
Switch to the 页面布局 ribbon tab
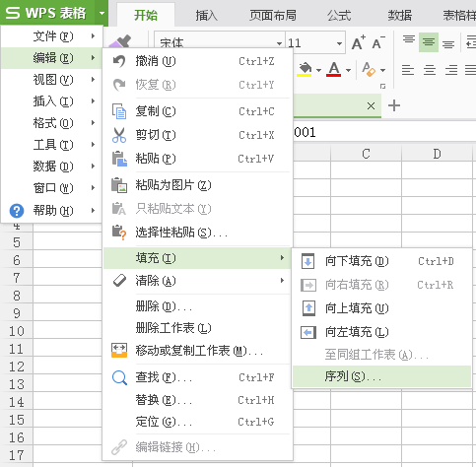pos(273,15)
